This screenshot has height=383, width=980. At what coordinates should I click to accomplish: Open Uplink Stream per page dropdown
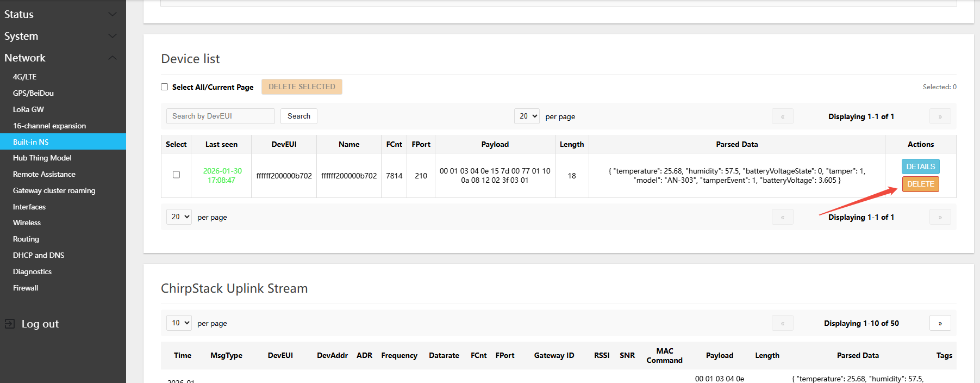[179, 323]
